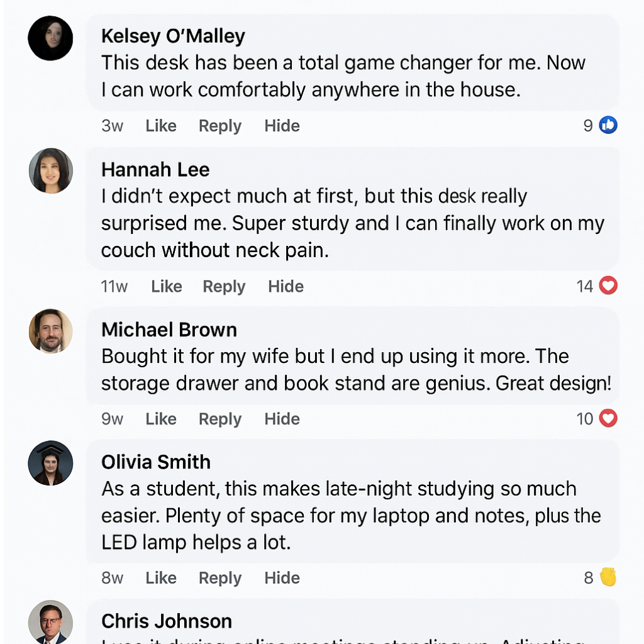Click the clapping hands reaction on Olivia's comment
The width and height of the screenshot is (644, 644).
click(x=608, y=577)
